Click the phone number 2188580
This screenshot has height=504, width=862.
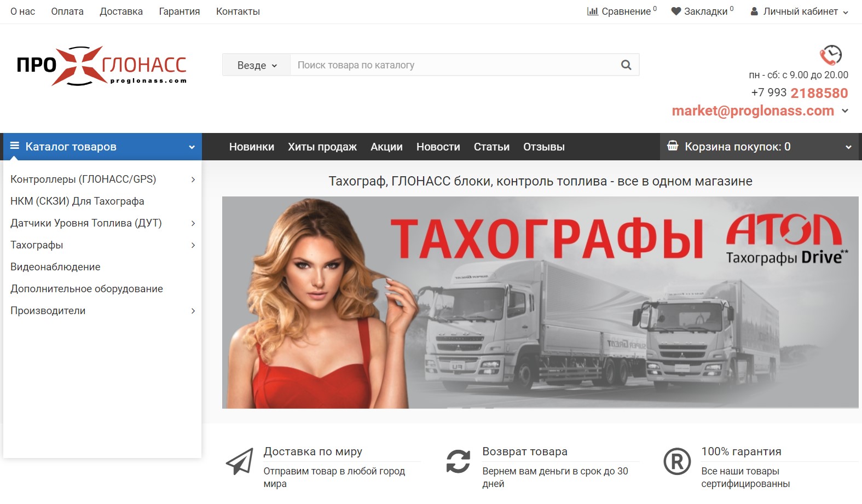tap(819, 93)
